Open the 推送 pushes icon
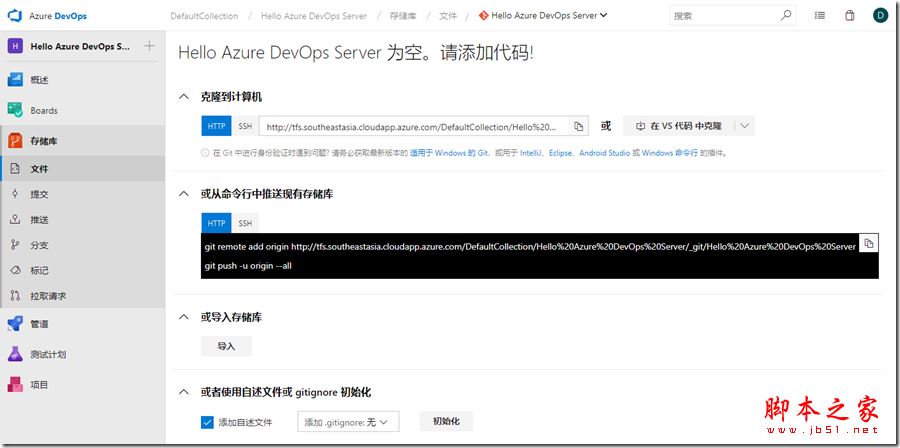The height and width of the screenshot is (448, 900). pyautogui.click(x=15, y=220)
